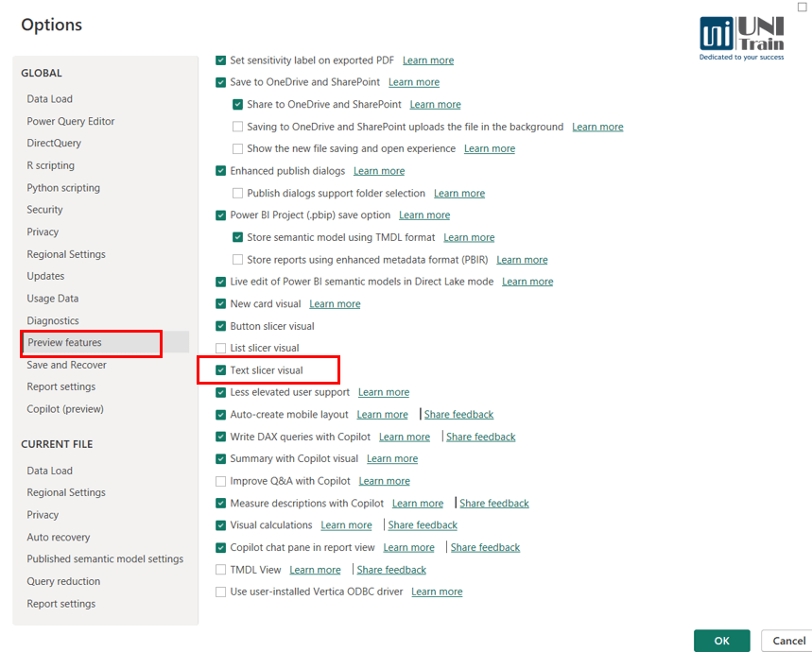Image resolution: width=812 pixels, height=652 pixels.
Task: Toggle Live edit in Direct Lake mode
Action: click(x=220, y=282)
